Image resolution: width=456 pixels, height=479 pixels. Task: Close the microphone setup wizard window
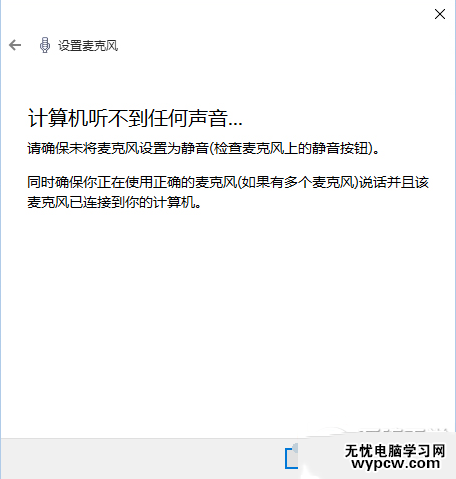(440, 14)
